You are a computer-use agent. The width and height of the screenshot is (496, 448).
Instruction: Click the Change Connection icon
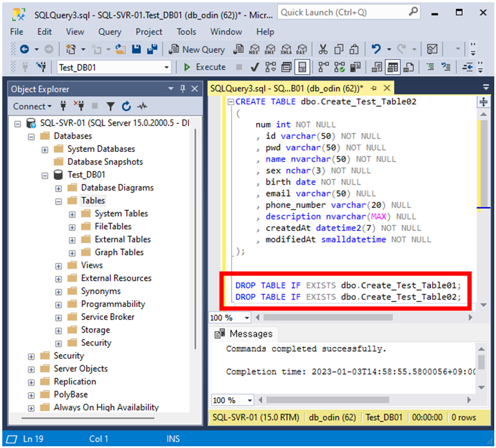coord(41,67)
